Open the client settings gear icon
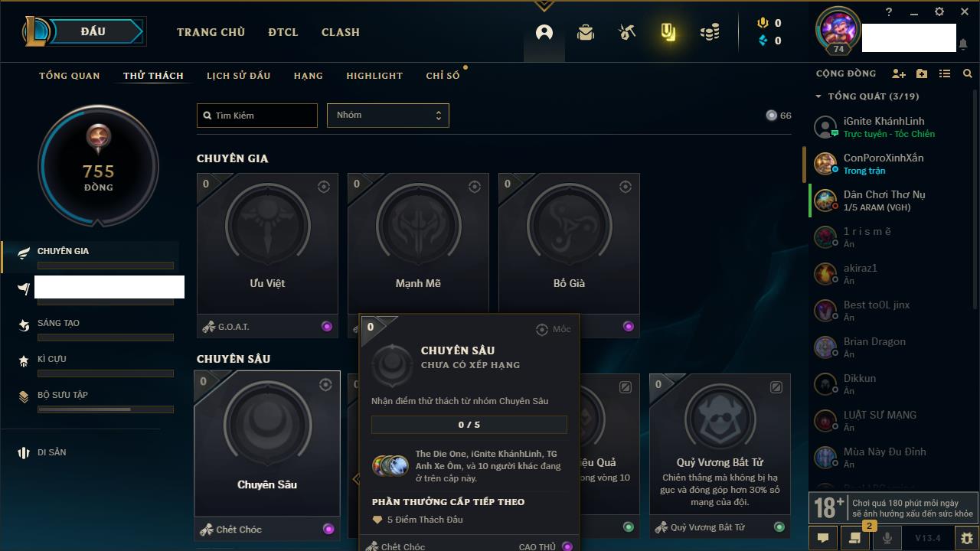 tap(939, 11)
